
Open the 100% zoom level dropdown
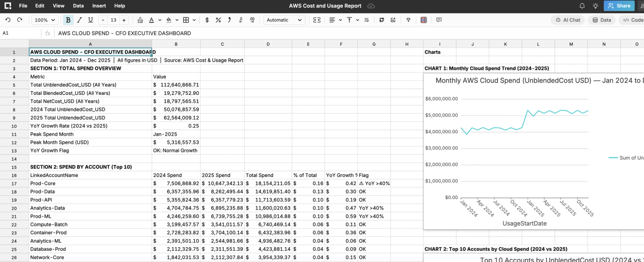click(x=45, y=20)
